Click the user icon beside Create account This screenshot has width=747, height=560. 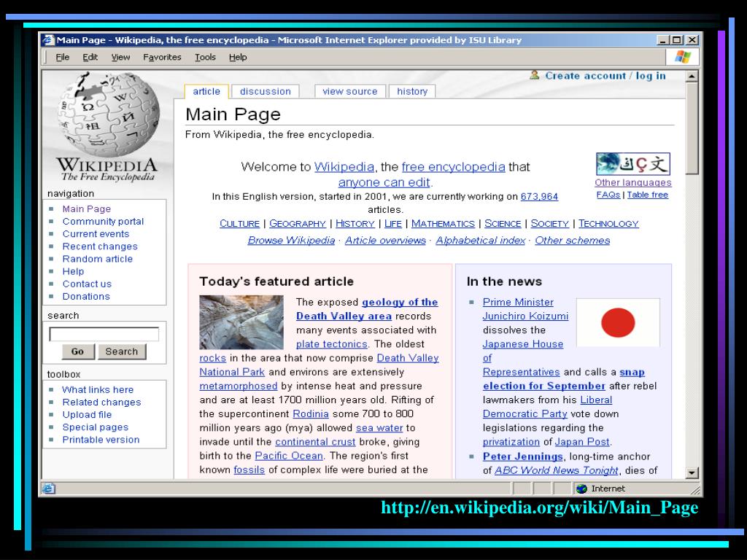click(x=535, y=75)
